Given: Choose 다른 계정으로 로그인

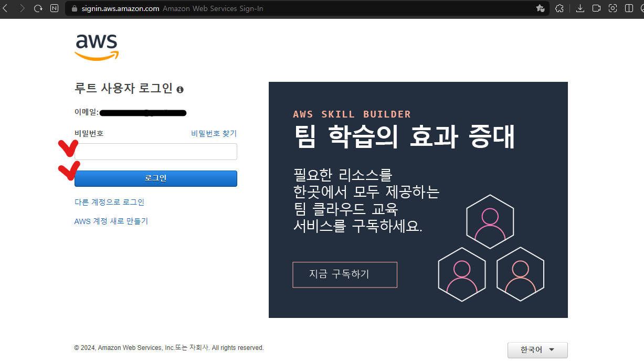Looking at the screenshot, I should (x=109, y=202).
